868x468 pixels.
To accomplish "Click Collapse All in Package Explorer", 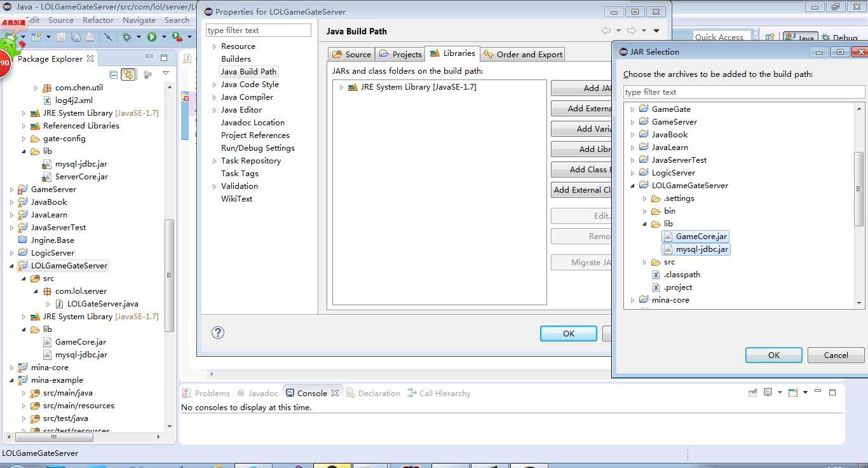I will 114,74.
